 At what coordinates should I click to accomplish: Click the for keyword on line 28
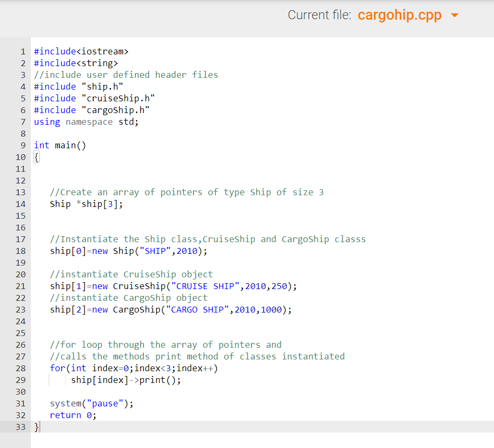click(x=58, y=368)
